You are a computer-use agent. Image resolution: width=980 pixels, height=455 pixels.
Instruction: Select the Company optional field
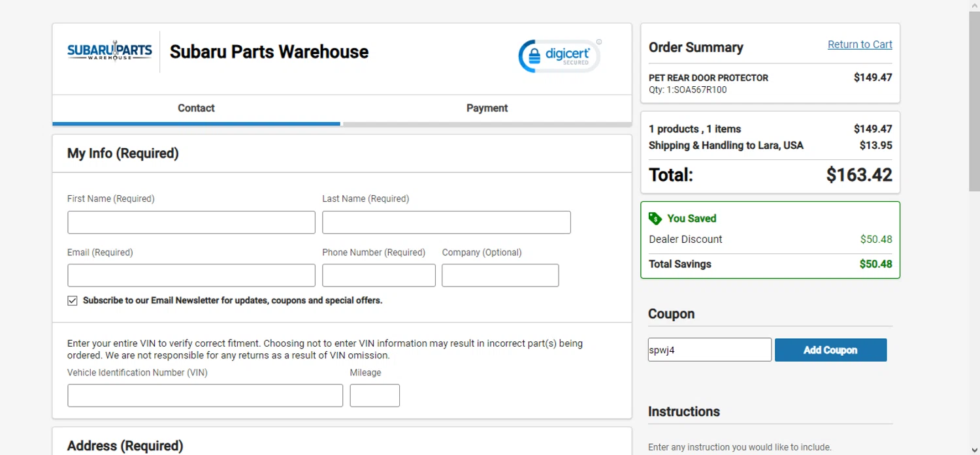[x=500, y=275]
